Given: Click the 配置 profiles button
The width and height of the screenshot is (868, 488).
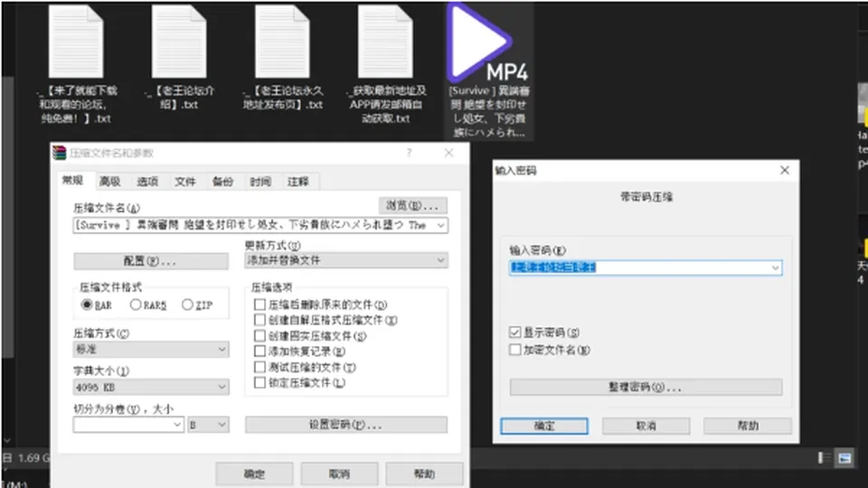Looking at the screenshot, I should coord(151,261).
